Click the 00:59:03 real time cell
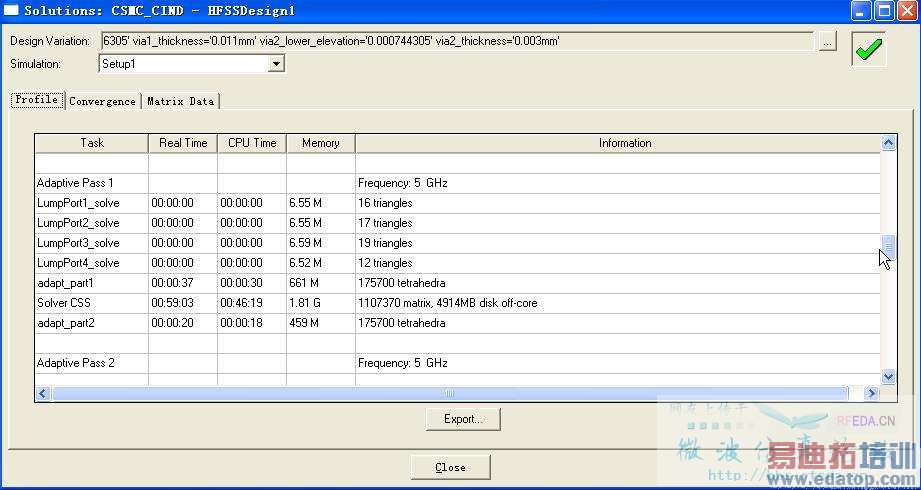The width and height of the screenshot is (921, 490). click(x=183, y=303)
